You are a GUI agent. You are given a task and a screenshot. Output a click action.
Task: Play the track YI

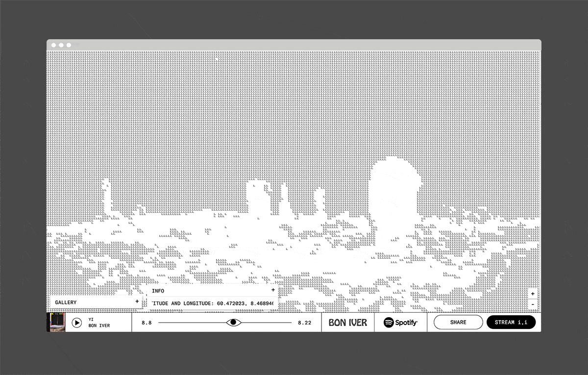pyautogui.click(x=77, y=323)
